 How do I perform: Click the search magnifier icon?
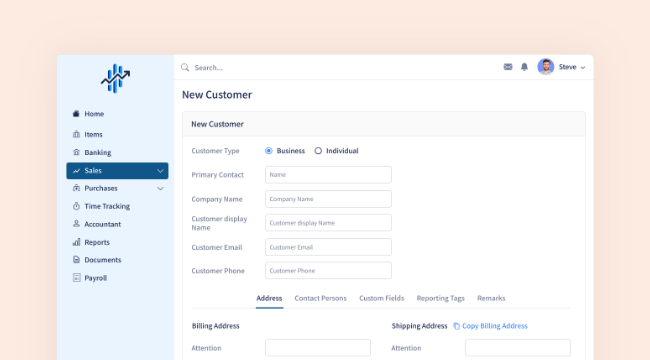[185, 67]
